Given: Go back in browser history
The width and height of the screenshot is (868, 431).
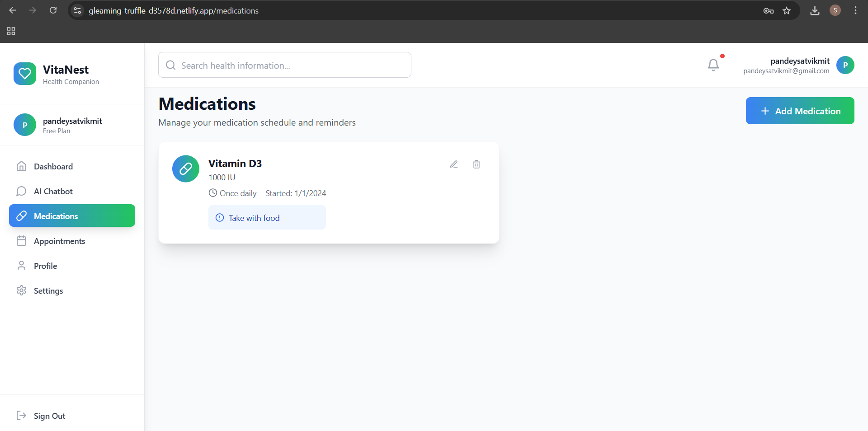Looking at the screenshot, I should point(13,10).
